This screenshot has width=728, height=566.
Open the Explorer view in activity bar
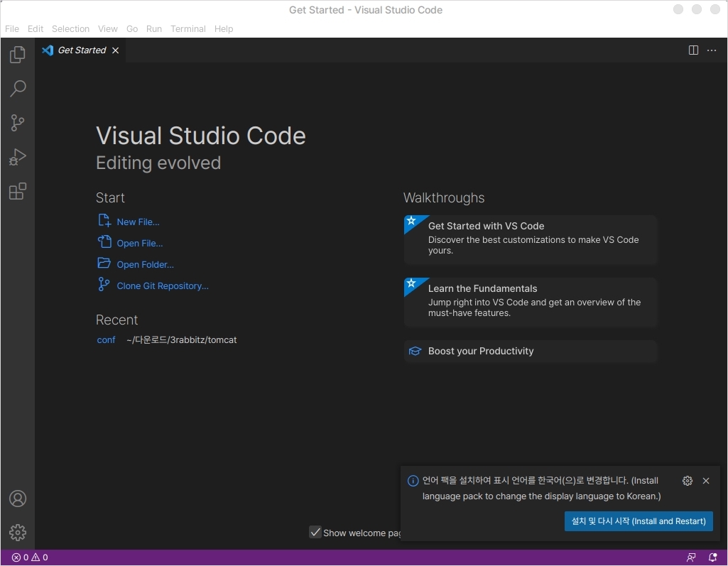click(18, 55)
